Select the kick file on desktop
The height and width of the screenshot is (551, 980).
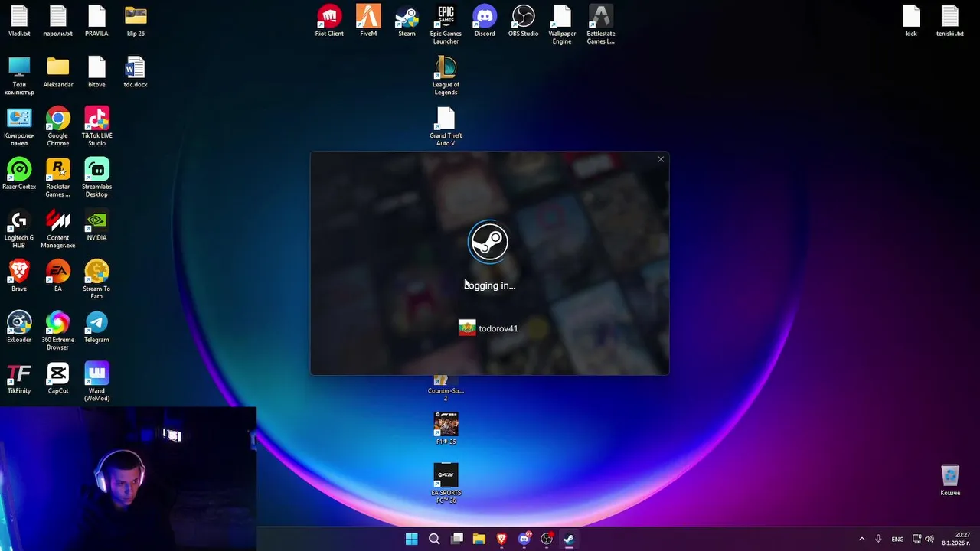911,21
